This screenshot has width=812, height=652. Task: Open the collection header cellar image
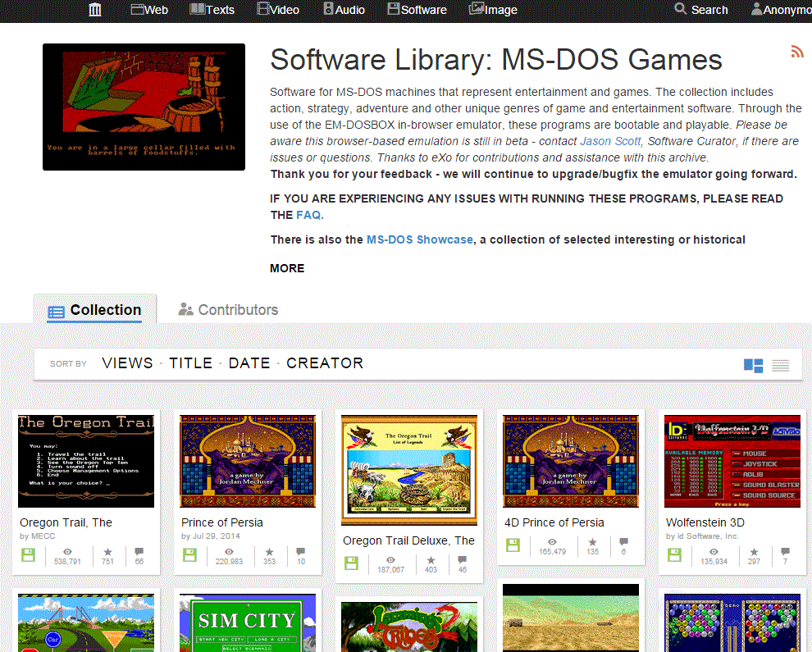point(144,107)
